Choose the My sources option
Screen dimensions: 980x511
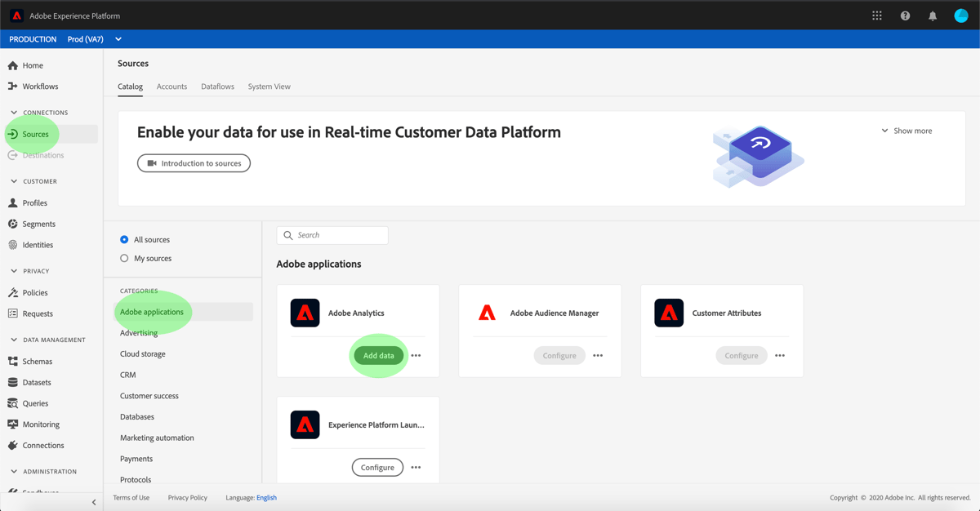click(123, 258)
